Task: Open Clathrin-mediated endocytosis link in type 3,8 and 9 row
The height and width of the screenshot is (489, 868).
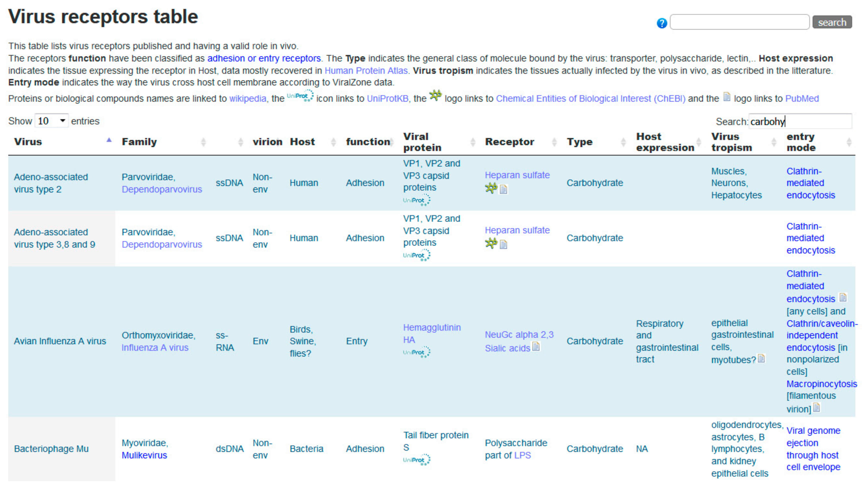Action: pos(810,238)
